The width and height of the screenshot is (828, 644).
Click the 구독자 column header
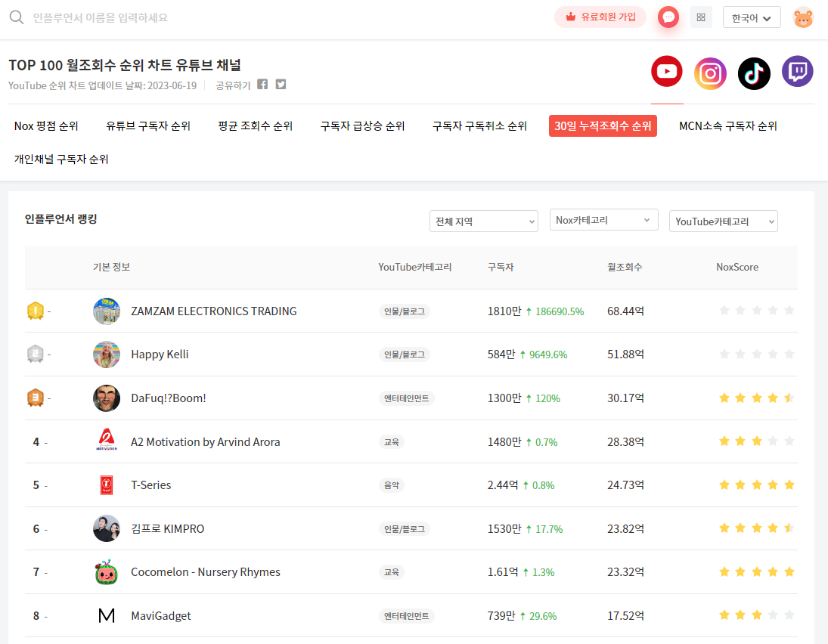(501, 267)
